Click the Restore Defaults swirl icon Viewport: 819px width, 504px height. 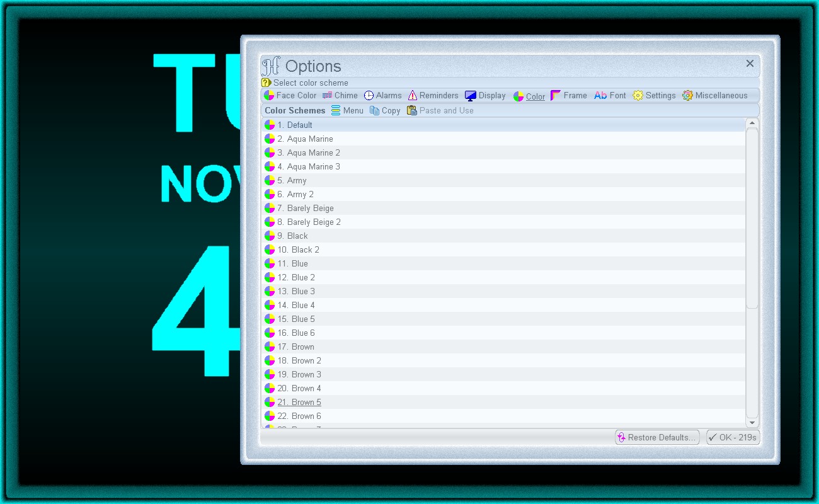621,437
